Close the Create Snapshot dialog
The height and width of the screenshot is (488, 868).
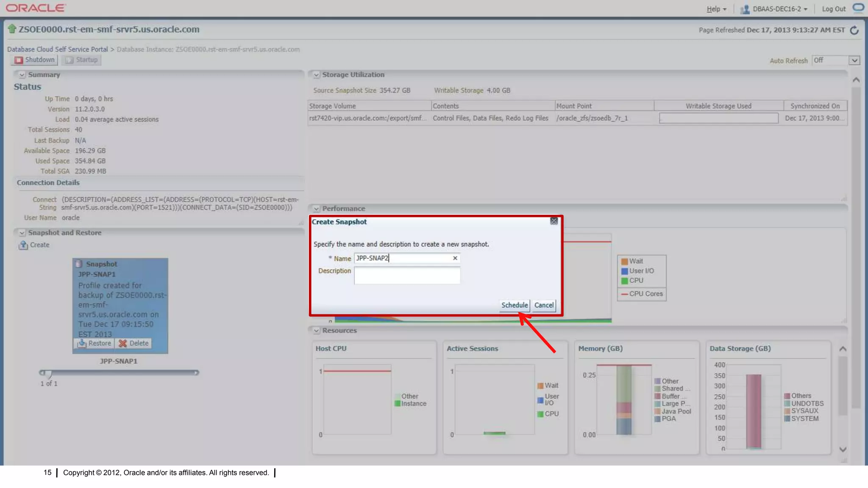(554, 221)
